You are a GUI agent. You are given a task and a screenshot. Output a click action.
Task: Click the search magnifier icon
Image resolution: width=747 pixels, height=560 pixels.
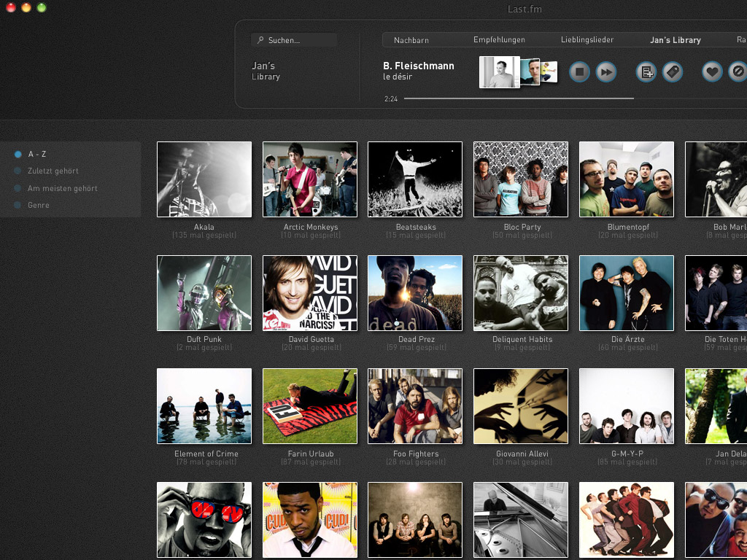pos(260,40)
